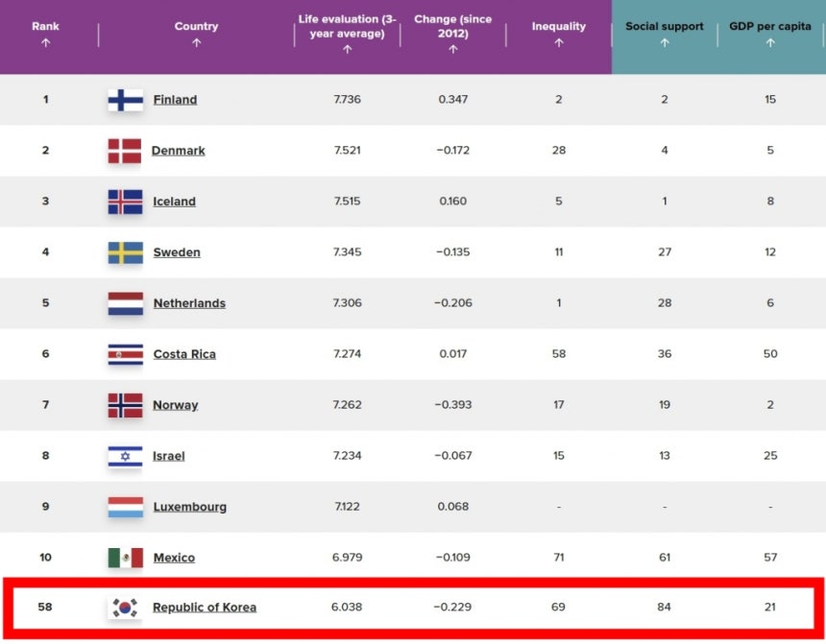
Task: Sort by Inequality column header
Action: click(559, 26)
